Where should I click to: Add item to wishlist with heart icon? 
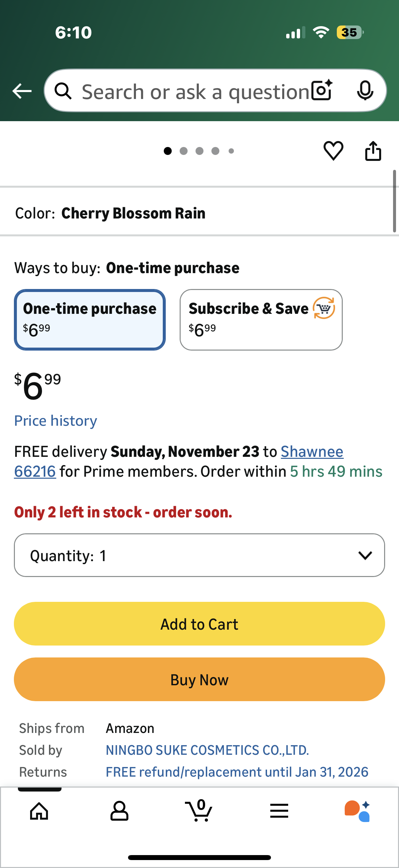[333, 151]
